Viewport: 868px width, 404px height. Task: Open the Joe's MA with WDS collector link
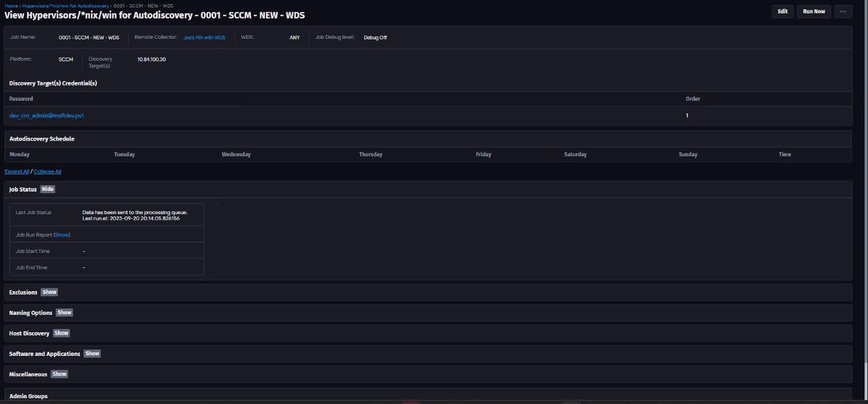coord(204,38)
